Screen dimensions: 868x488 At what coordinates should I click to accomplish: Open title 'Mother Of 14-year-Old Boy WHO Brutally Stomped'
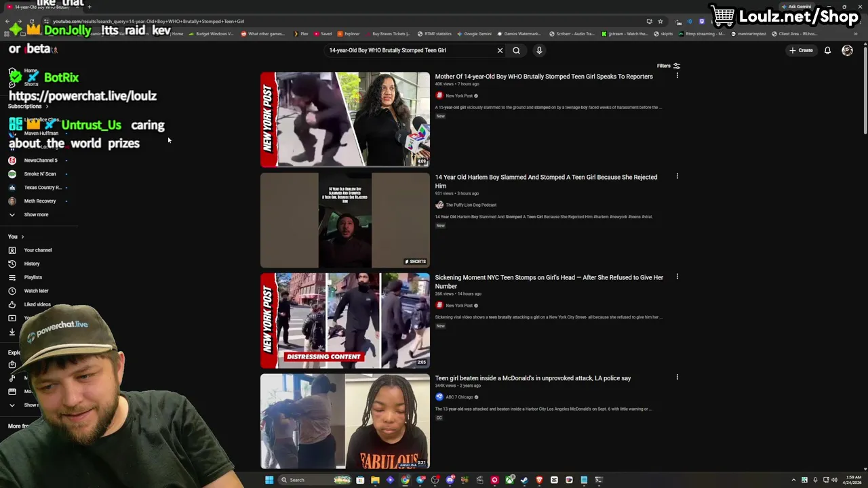(x=544, y=77)
